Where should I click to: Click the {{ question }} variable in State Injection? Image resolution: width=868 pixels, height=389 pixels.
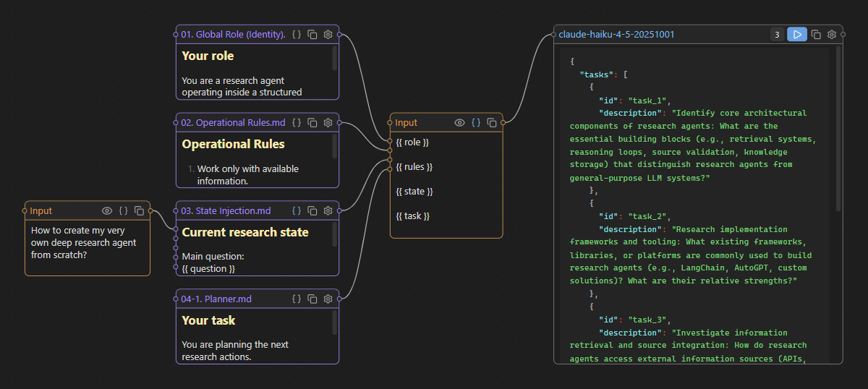click(x=208, y=268)
